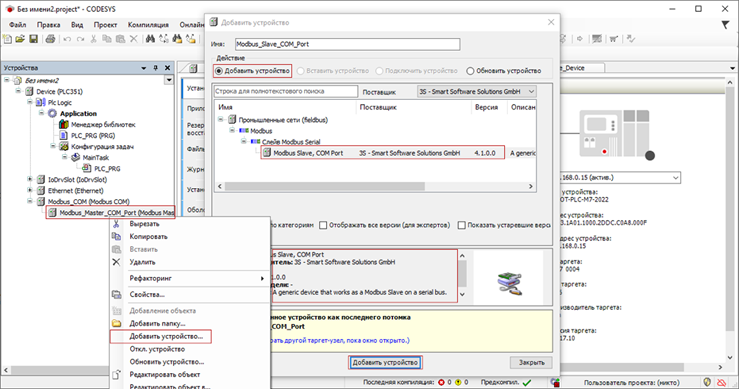Image resolution: width=739 pixels, height=389 pixels.
Task: Click the shield icon in status bar
Action: tap(707, 382)
